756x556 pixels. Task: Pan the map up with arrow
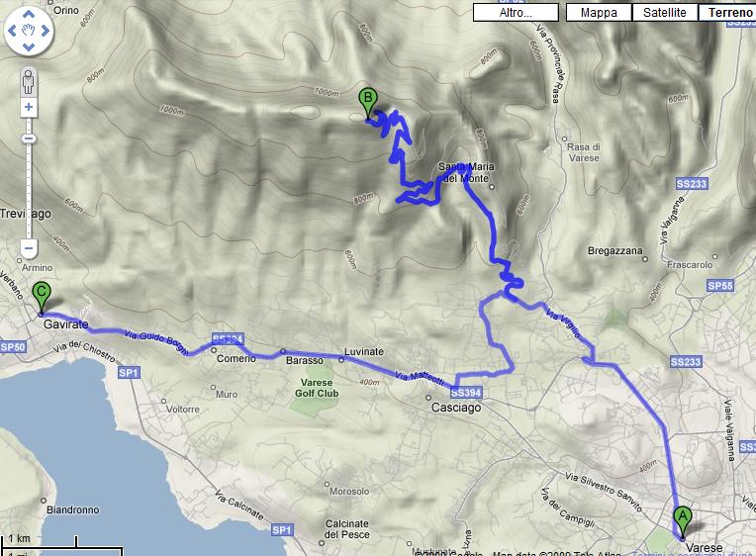click(x=29, y=14)
